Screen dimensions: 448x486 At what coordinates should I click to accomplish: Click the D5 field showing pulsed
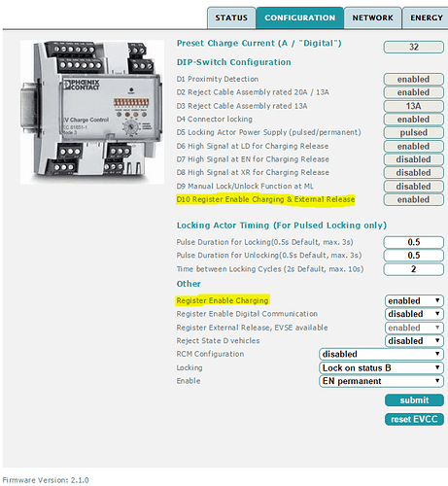pyautogui.click(x=414, y=132)
